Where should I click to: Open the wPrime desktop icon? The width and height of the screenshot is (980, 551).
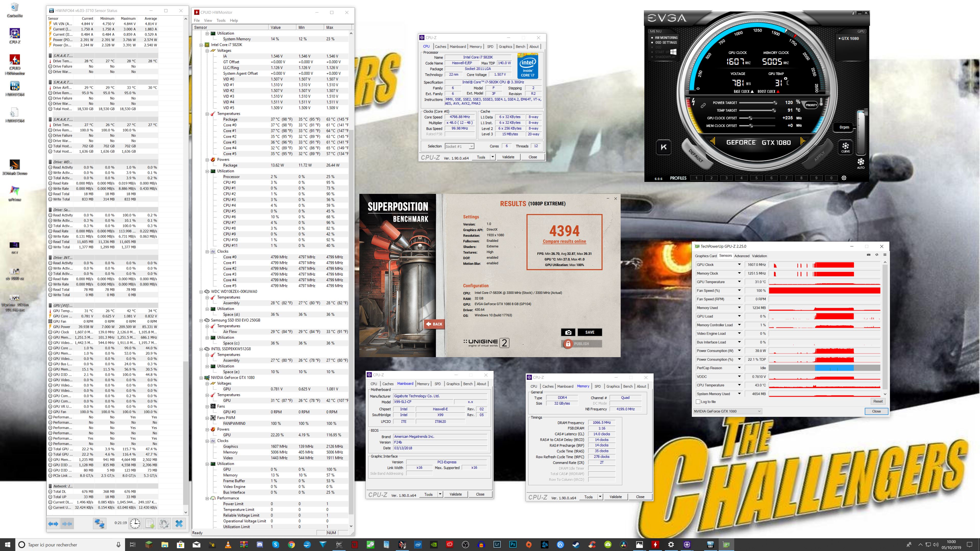tap(15, 193)
